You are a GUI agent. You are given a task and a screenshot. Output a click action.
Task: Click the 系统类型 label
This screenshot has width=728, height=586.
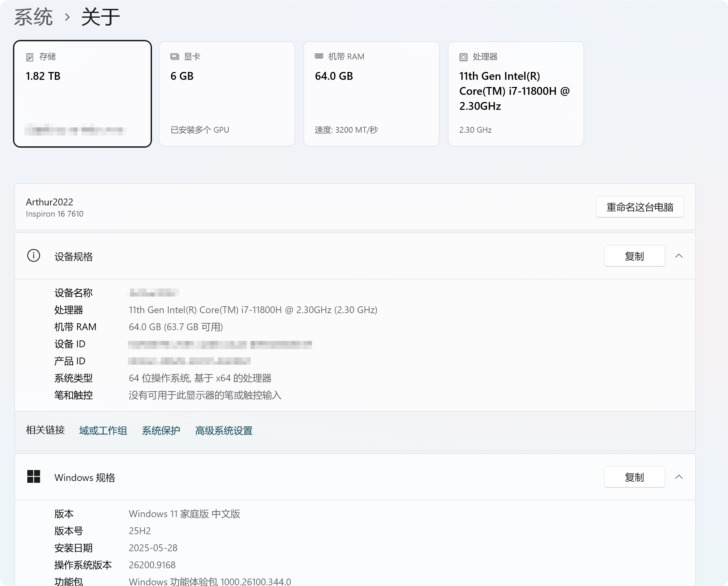point(74,378)
